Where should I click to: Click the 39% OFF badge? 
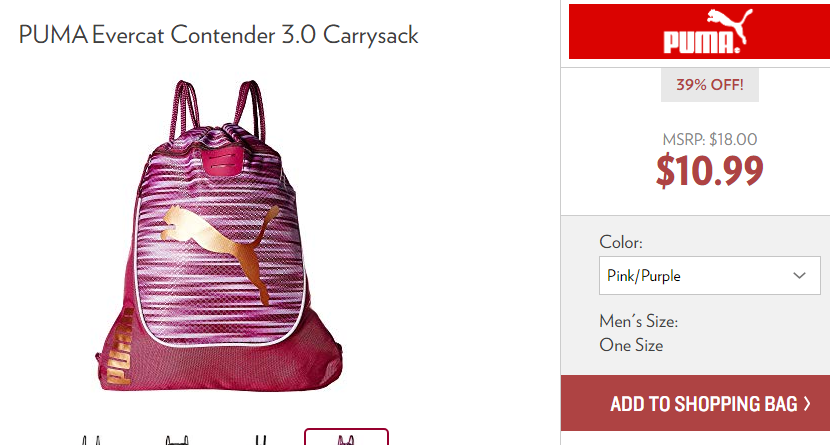[710, 85]
